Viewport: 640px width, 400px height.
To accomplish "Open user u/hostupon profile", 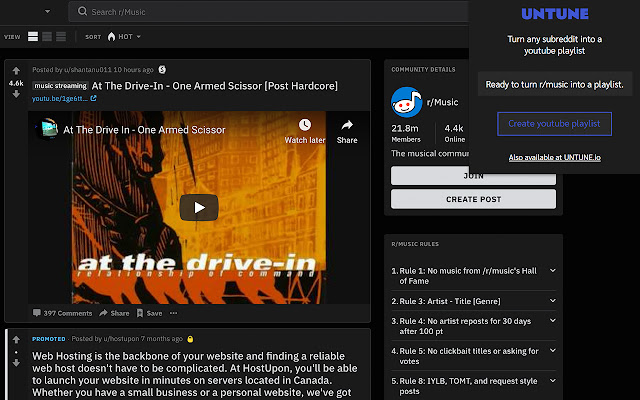I will (x=121, y=339).
